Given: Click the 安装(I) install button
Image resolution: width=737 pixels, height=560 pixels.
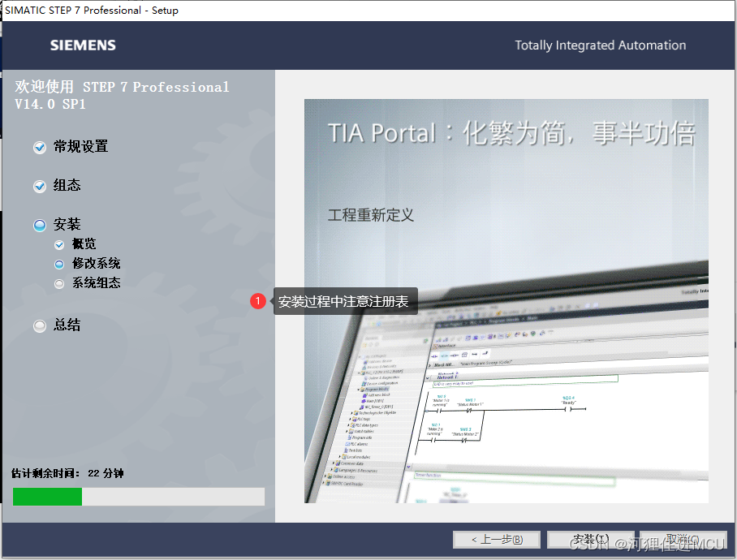Looking at the screenshot, I should (591, 540).
